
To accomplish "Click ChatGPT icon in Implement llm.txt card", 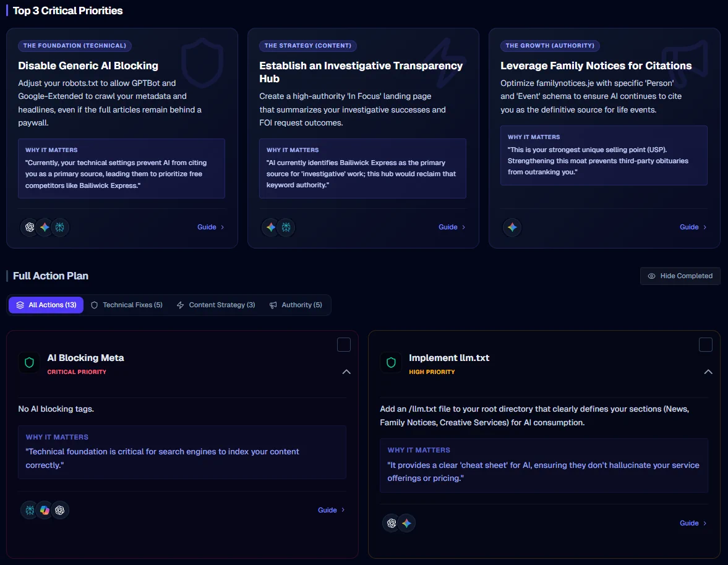I will click(391, 523).
